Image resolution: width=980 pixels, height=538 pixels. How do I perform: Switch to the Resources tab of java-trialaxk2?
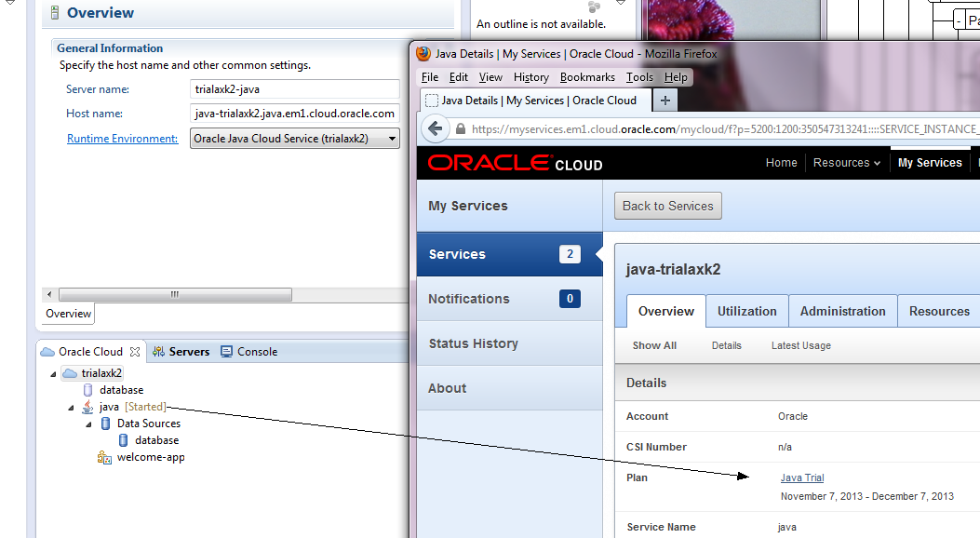[x=939, y=311]
